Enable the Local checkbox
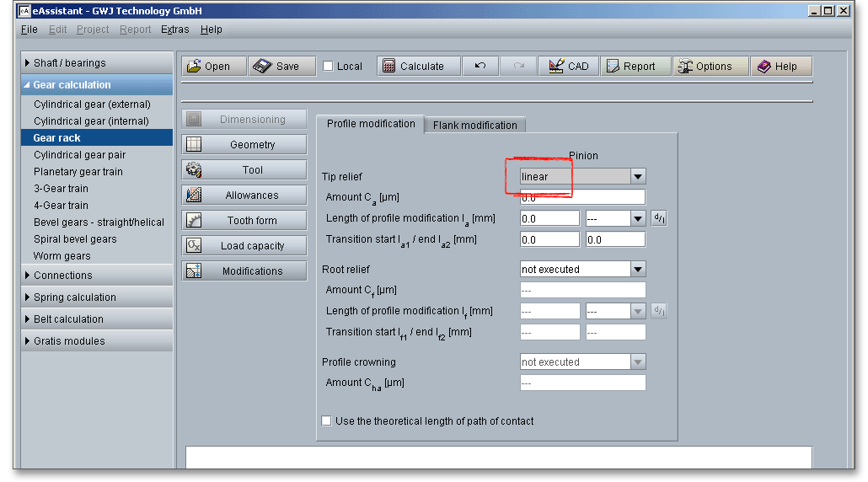 click(x=328, y=67)
